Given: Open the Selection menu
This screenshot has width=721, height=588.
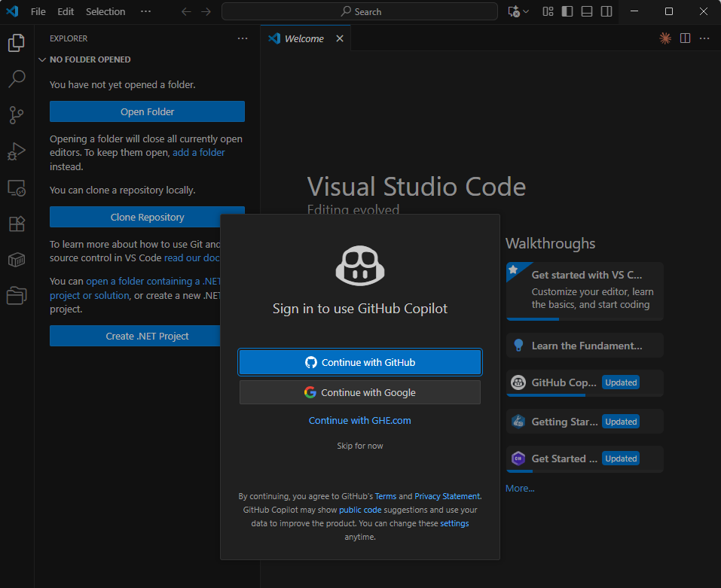Looking at the screenshot, I should click(105, 11).
